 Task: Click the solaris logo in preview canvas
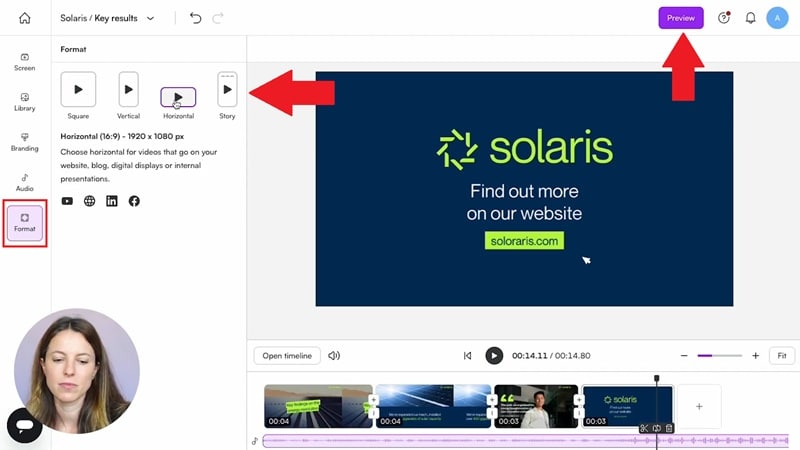(525, 148)
